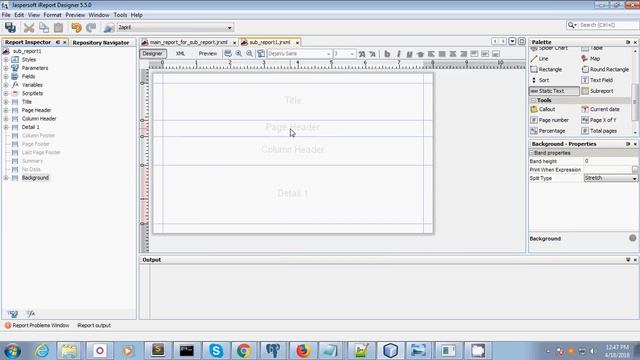Select Line palette item
This screenshot has height=360, width=640.
coord(543,59)
